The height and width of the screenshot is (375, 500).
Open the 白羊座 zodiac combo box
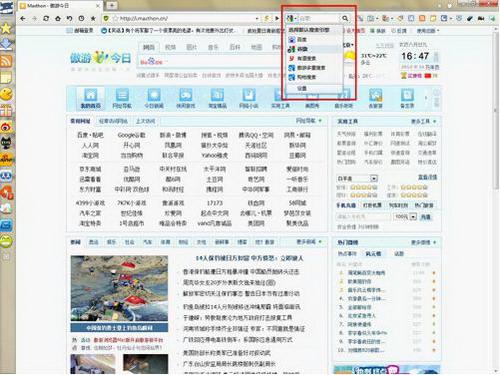click(357, 178)
